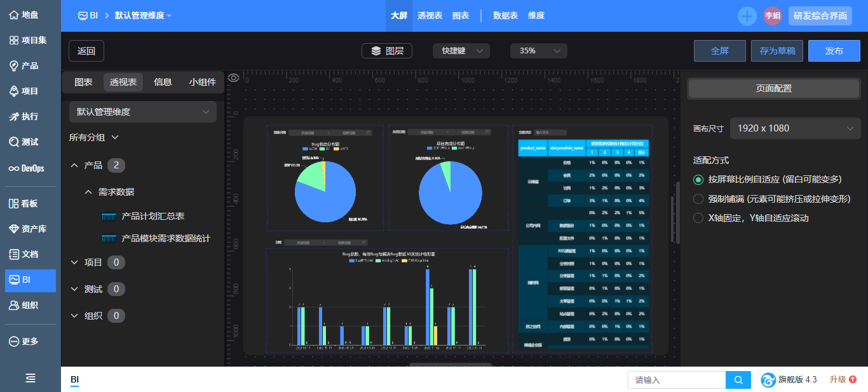Click the 返回 back button
Image resolution: width=868 pixels, height=392 pixels.
coord(86,51)
